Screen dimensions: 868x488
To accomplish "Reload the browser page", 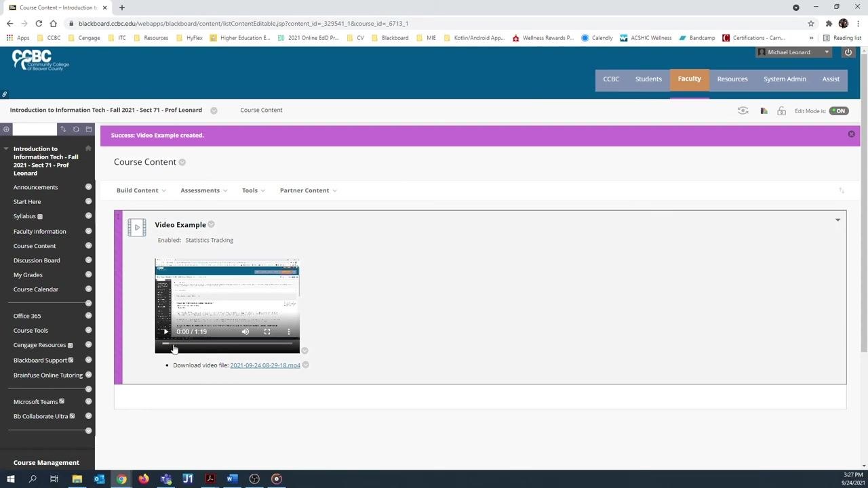I will (39, 24).
